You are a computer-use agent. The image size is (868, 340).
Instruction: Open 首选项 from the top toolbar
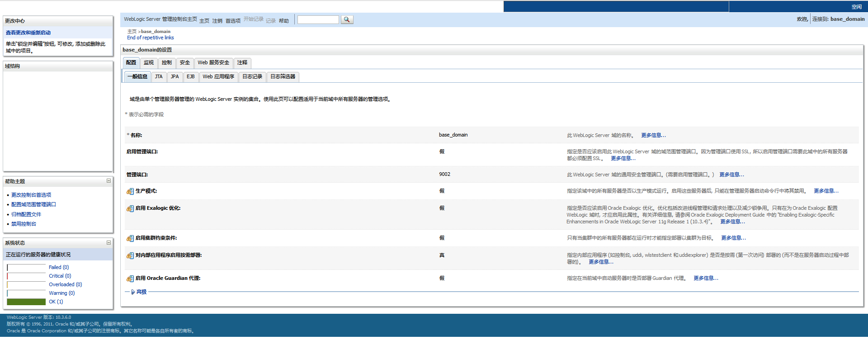tap(233, 21)
